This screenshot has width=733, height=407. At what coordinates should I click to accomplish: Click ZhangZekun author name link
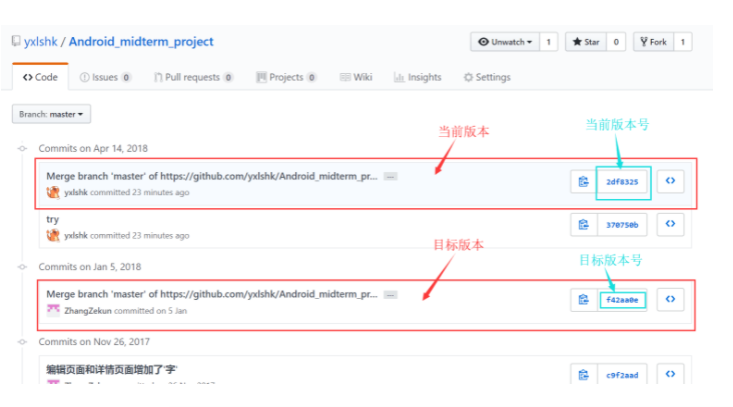pyautogui.click(x=88, y=311)
